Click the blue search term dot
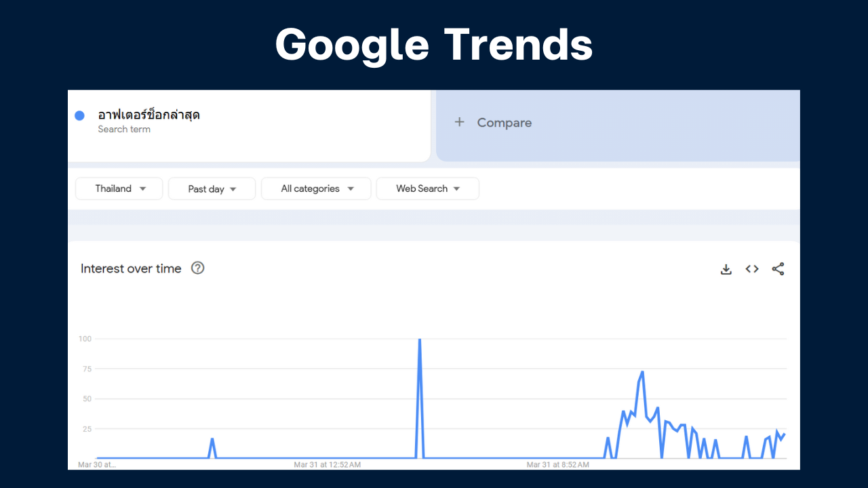 (x=79, y=116)
